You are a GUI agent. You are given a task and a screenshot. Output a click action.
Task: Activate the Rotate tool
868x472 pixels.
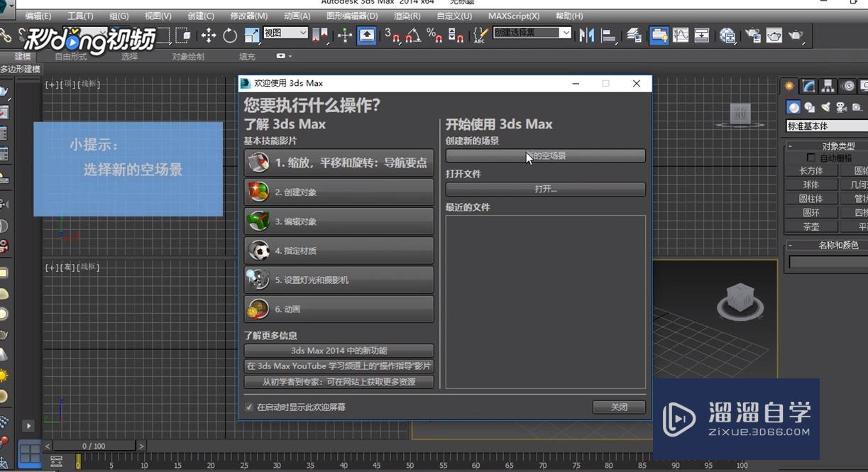coord(230,35)
